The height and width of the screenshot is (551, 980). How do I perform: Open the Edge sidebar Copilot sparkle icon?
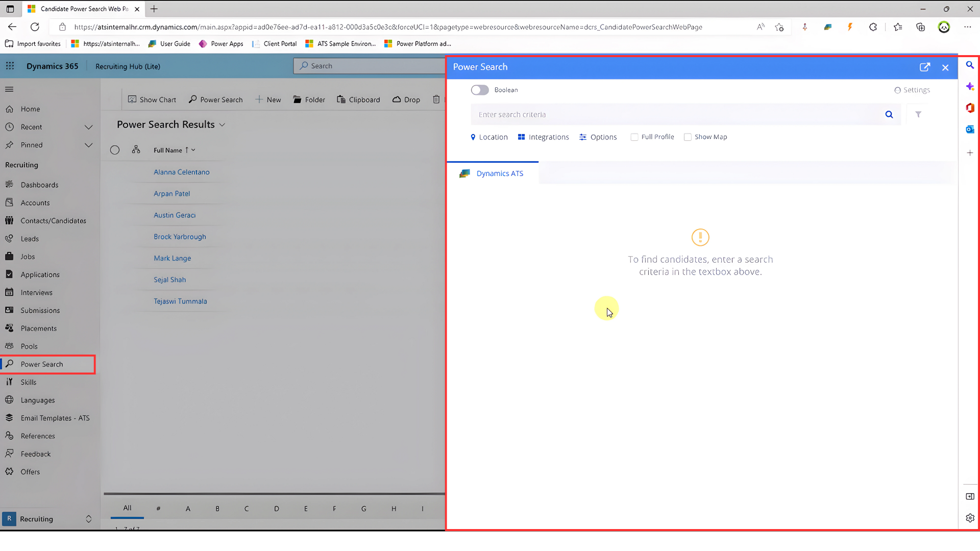click(x=970, y=86)
